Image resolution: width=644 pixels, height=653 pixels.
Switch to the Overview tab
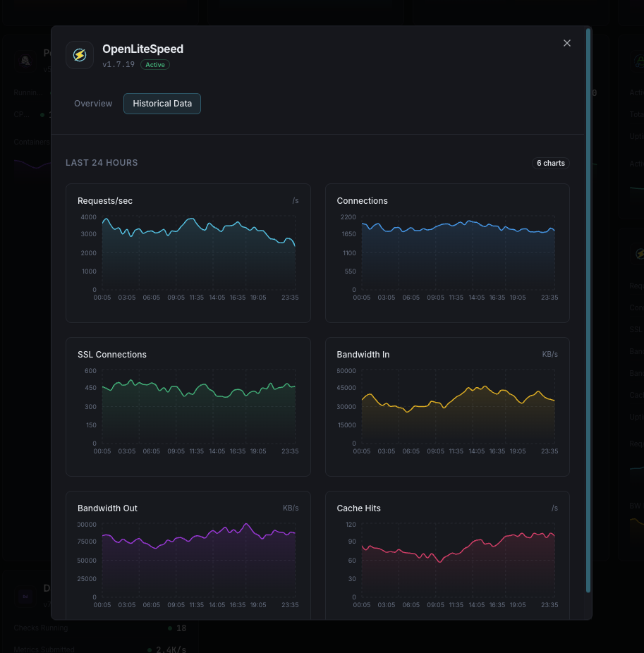[92, 103]
